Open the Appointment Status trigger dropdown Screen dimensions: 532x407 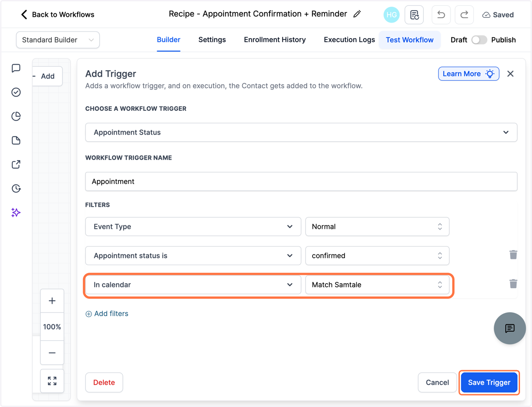point(301,133)
